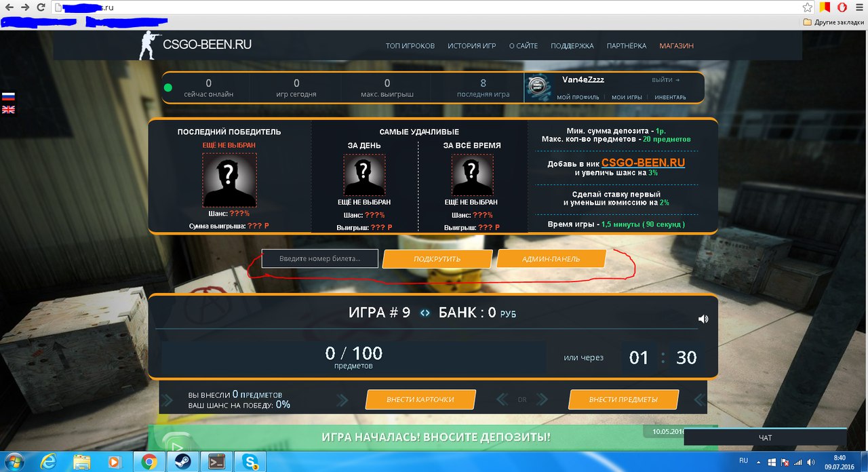The width and height of the screenshot is (868, 472).
Task: Click the CSGO-BEEN.RU soldier logo
Action: pos(147,46)
